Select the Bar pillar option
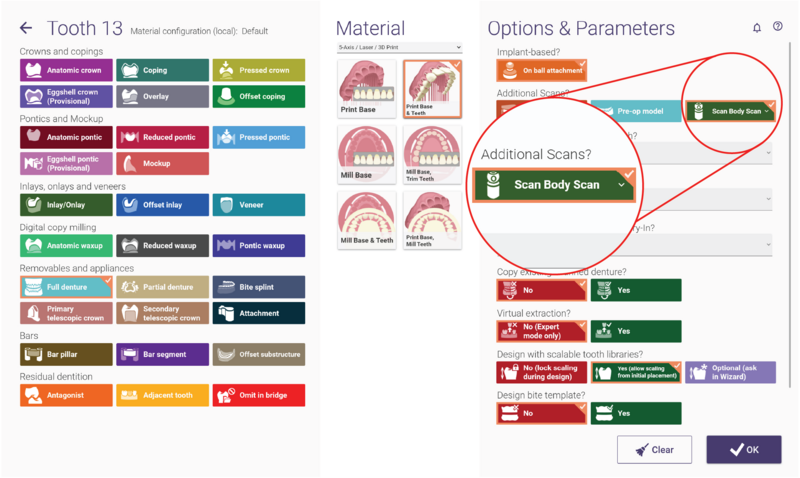Screen dimensions: 800x478 pyautogui.click(x=66, y=354)
